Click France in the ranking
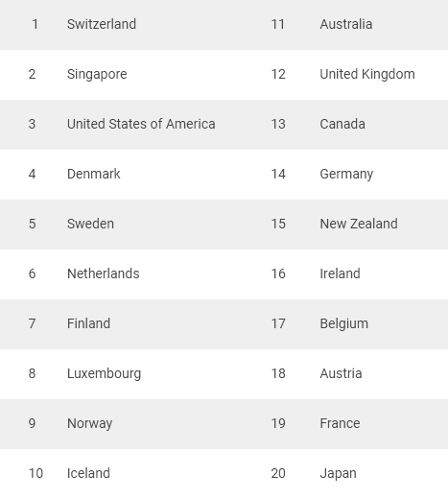The height and width of the screenshot is (499, 448). coord(340,423)
